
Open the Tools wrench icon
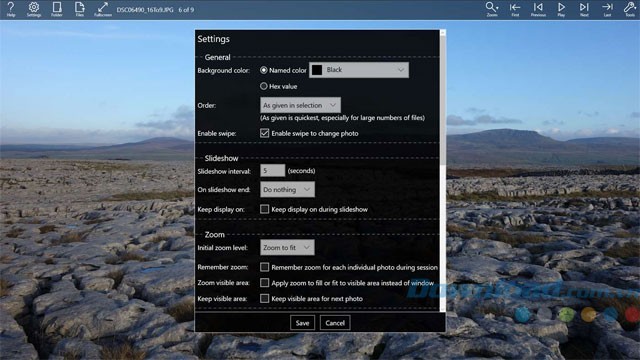pyautogui.click(x=630, y=9)
